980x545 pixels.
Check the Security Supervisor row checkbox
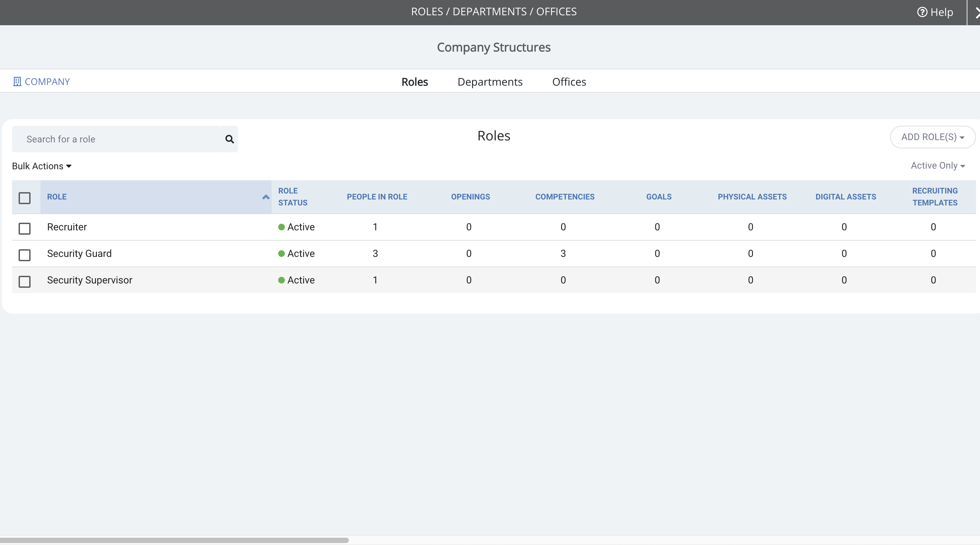click(x=25, y=282)
